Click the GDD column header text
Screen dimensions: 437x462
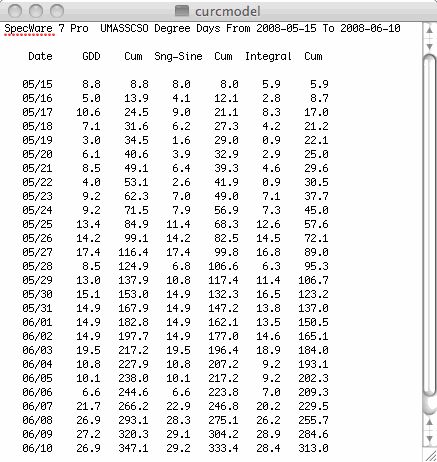[91, 56]
